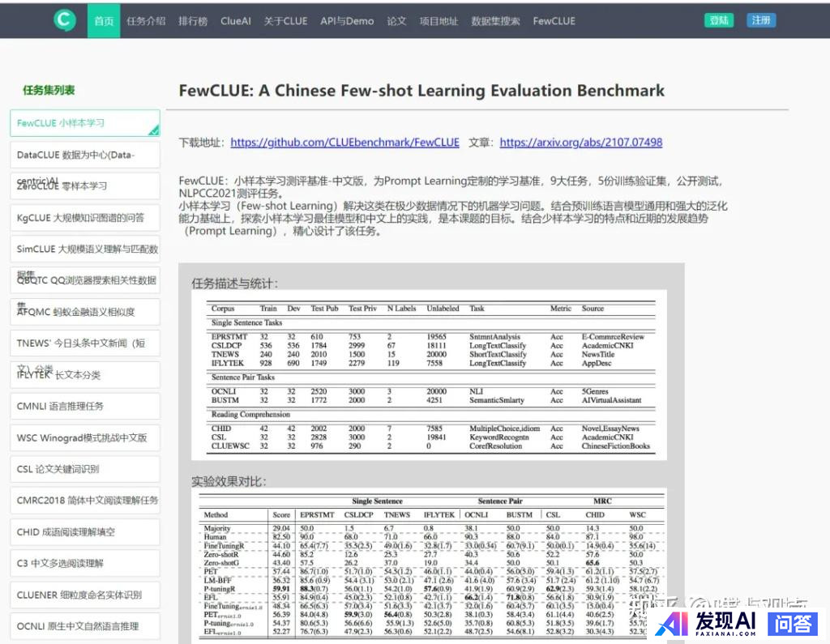830x644 pixels.
Task: Open FewCLUE top navigation item
Action: [554, 21]
